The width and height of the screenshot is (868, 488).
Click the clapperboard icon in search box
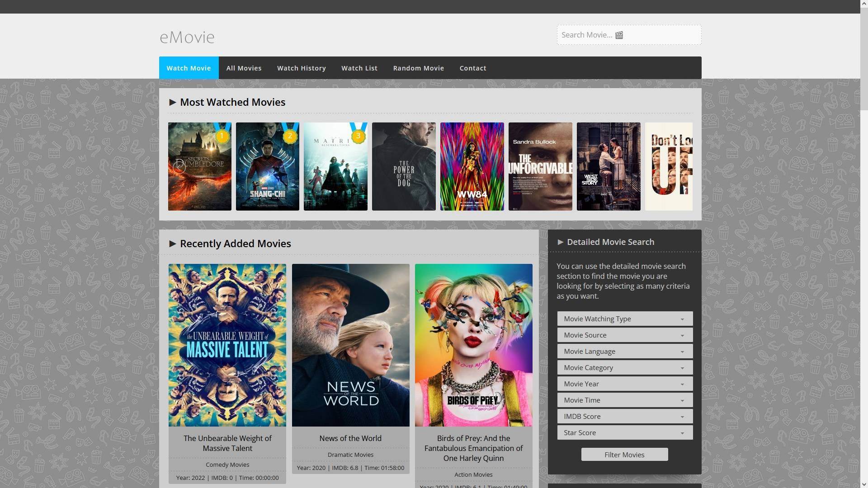[619, 35]
